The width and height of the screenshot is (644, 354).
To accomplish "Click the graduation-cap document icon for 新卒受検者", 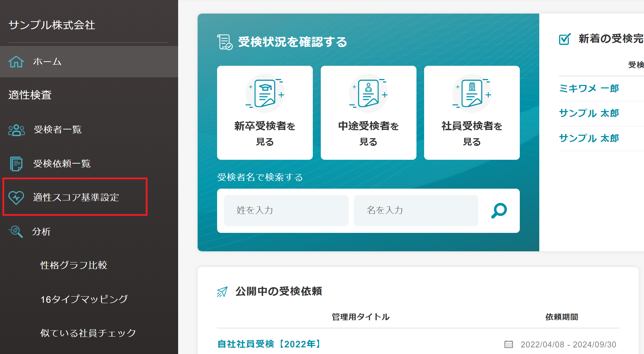I will pyautogui.click(x=265, y=93).
